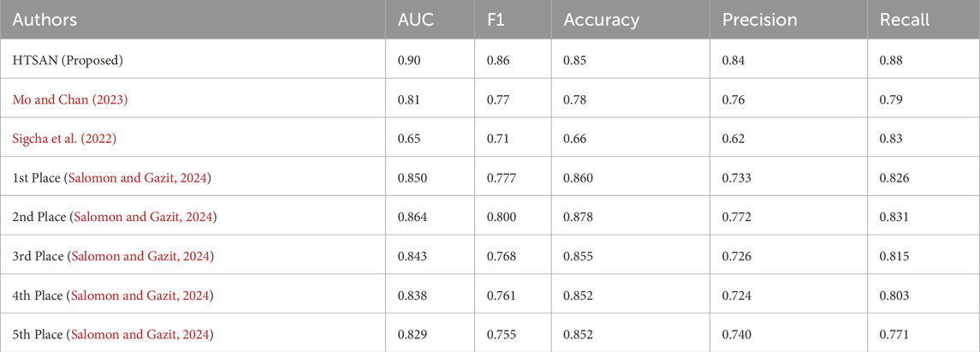The height and width of the screenshot is (352, 980).
Task: Follow the Salomon and Gazit link in the 5th Place row
Action: click(142, 335)
